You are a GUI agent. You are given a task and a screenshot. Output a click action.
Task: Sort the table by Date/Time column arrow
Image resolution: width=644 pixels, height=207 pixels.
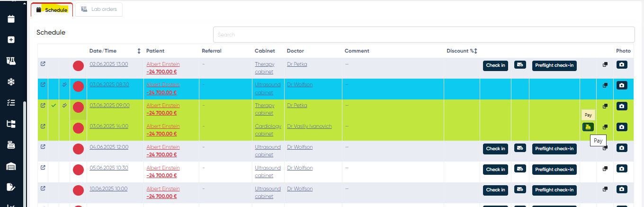click(x=139, y=51)
